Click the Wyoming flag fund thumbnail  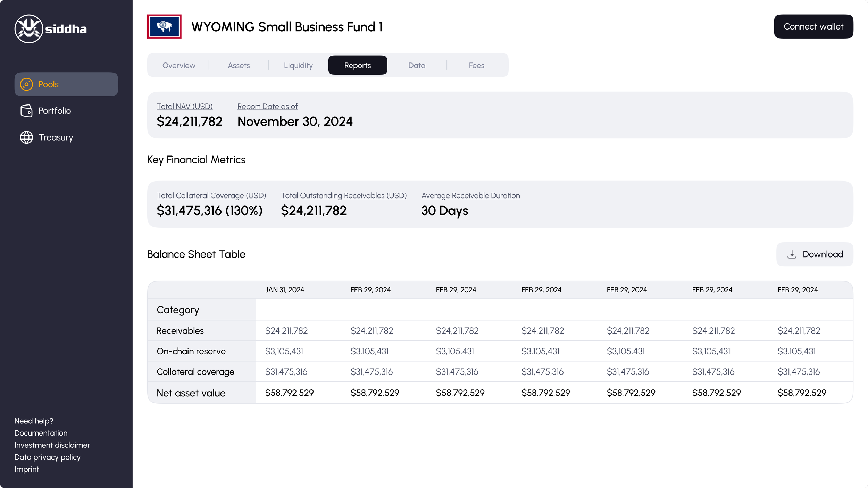[x=164, y=26]
